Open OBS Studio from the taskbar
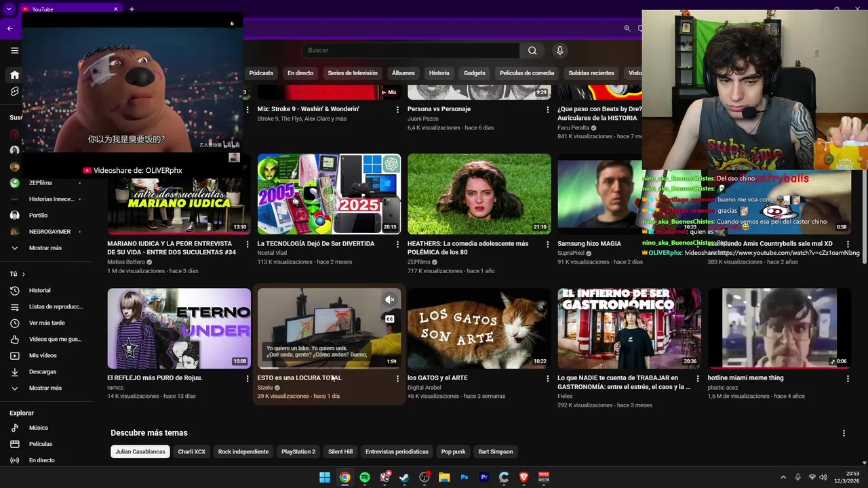 coord(425,477)
